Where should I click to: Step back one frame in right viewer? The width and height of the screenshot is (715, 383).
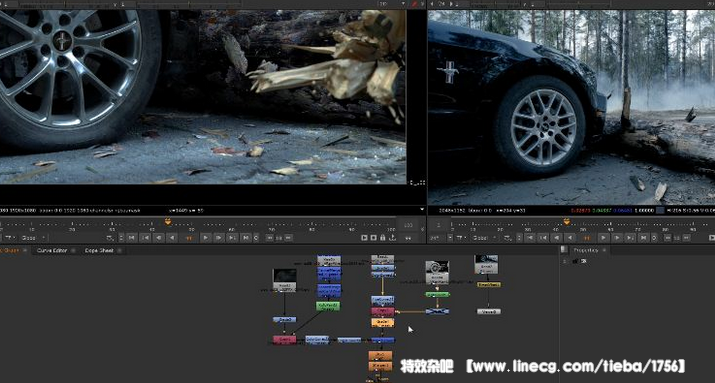click(556, 238)
